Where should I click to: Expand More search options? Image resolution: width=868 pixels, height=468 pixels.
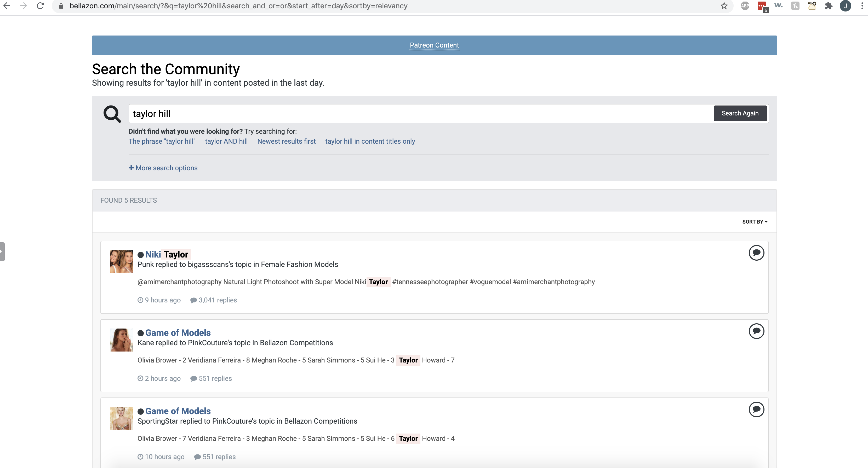(x=163, y=168)
